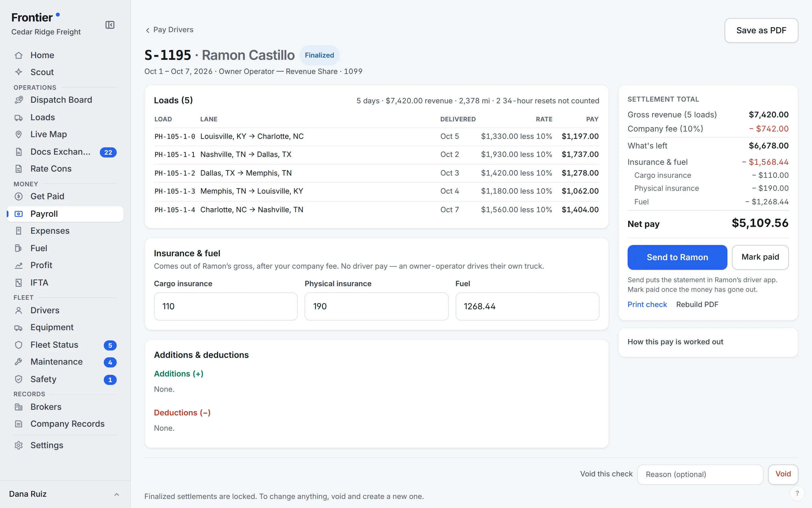The width and height of the screenshot is (812, 508).
Task: Click load PH-105-1-2 row ID
Action: (175, 173)
